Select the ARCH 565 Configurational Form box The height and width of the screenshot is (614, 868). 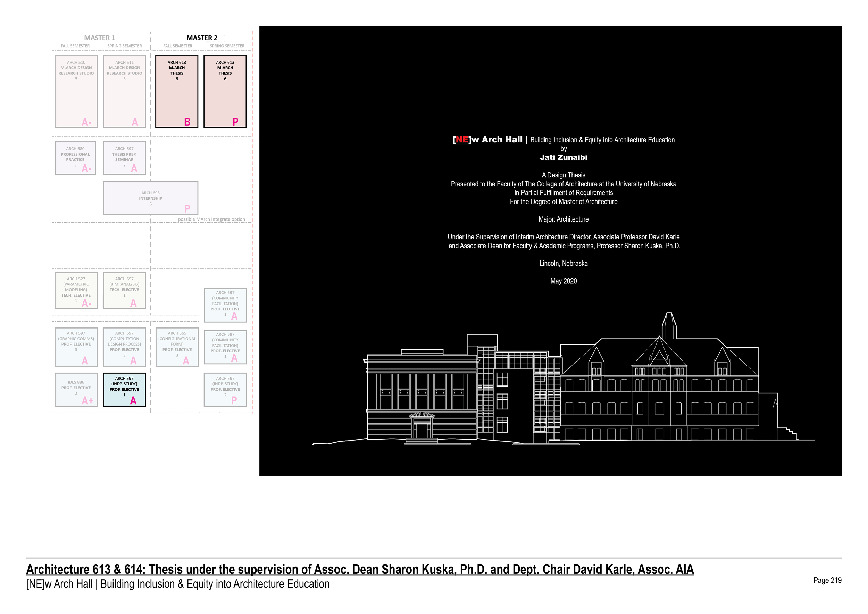tap(177, 347)
